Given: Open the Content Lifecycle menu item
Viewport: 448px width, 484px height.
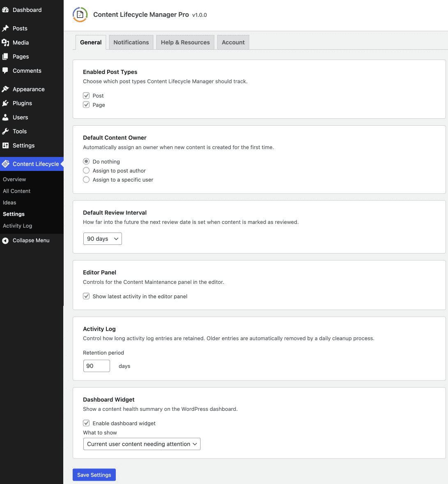Looking at the screenshot, I should pos(32,164).
